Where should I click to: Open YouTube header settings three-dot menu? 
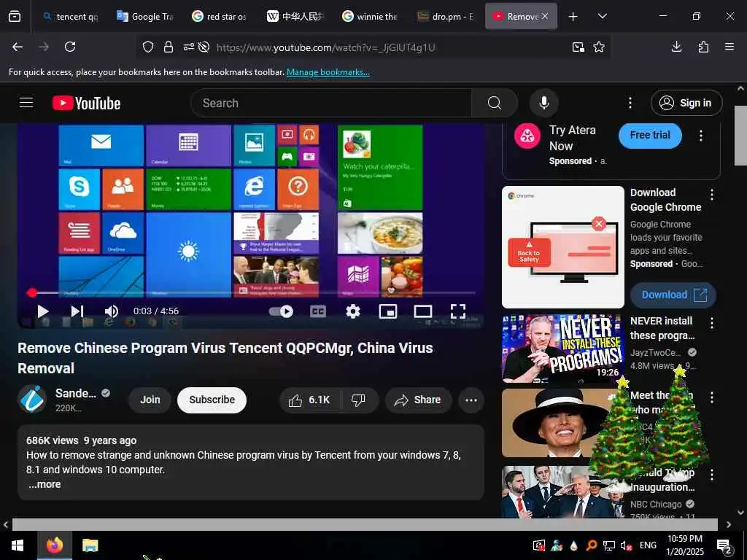point(630,103)
